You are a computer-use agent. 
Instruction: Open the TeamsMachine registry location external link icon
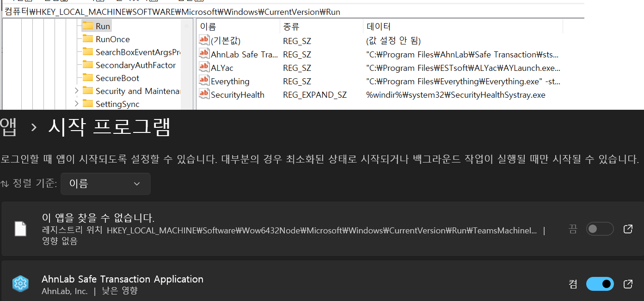pyautogui.click(x=628, y=229)
